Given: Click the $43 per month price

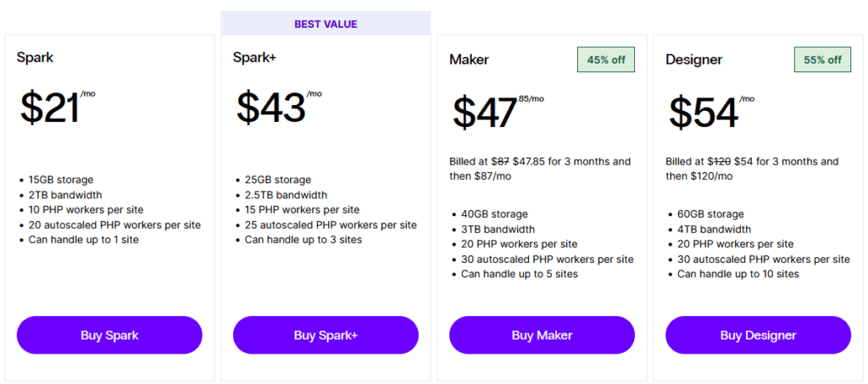Looking at the screenshot, I should coord(279,106).
